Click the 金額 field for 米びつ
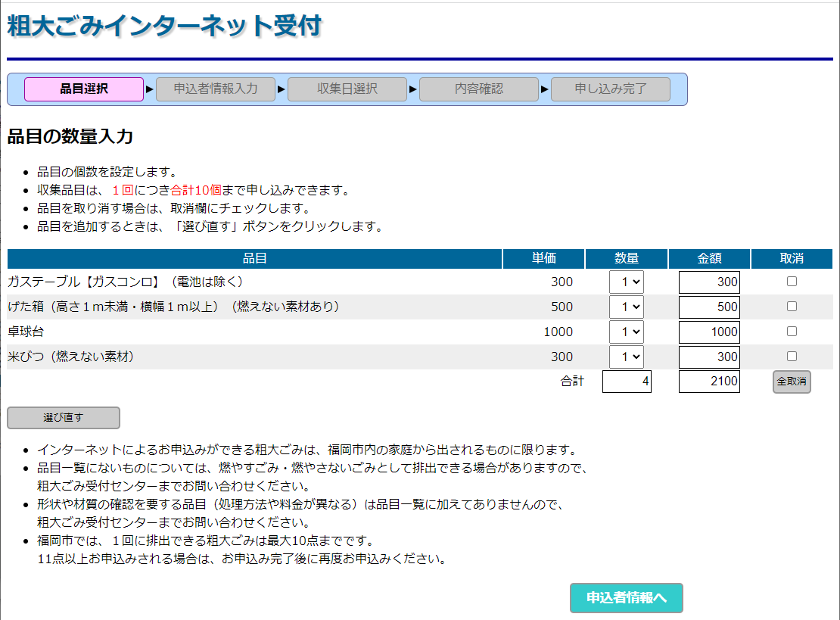This screenshot has width=840, height=620. (709, 357)
